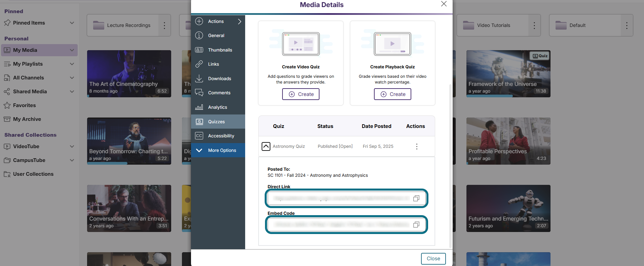Image resolution: width=644 pixels, height=266 pixels.
Task: Click the Actions plus-circle icon
Action: coord(199,21)
